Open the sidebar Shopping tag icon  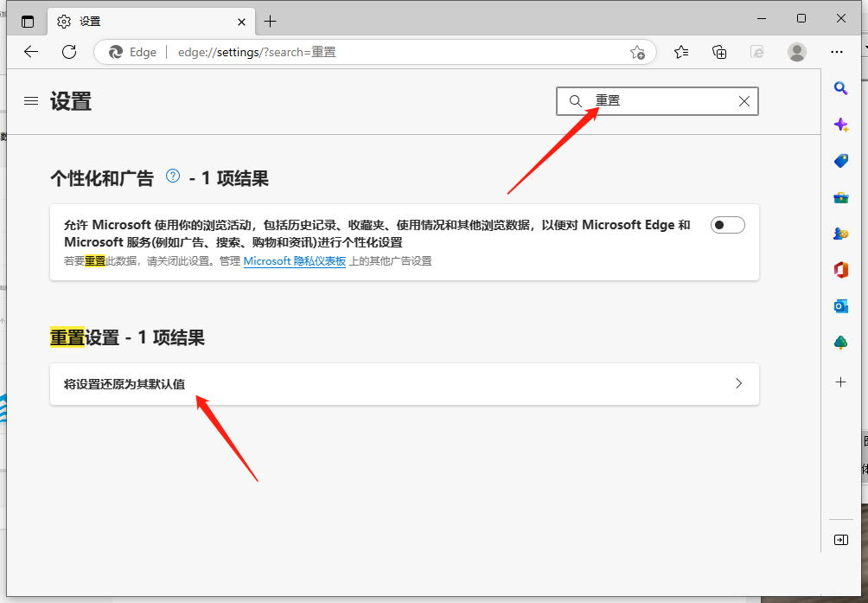coord(841,161)
